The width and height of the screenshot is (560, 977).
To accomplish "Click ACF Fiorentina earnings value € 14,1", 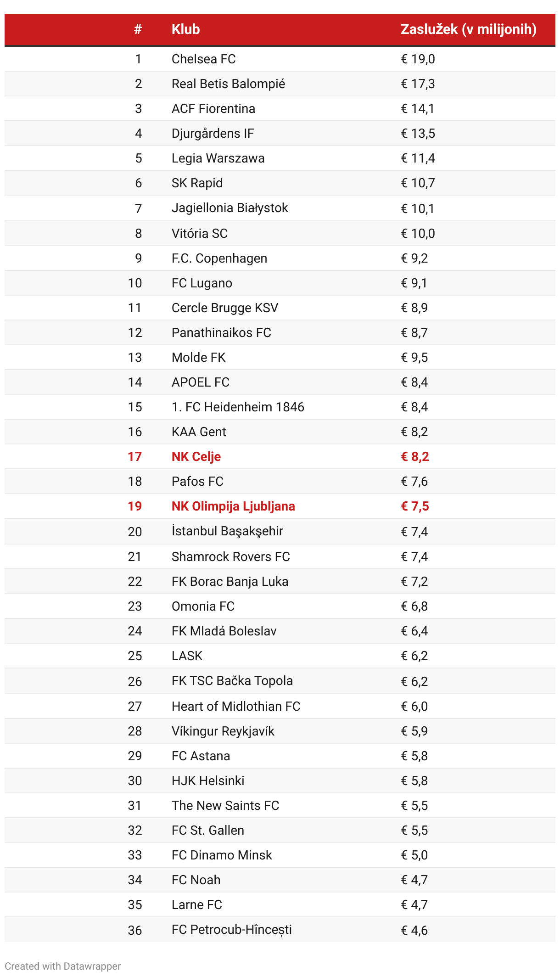I will (418, 108).
